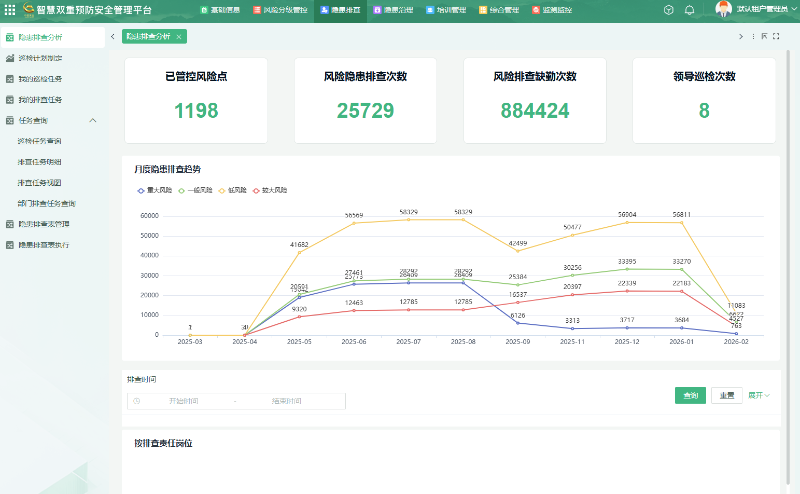Click the 风险排查缺勤次数 card showing 884424
The width and height of the screenshot is (800, 494).
point(535,101)
